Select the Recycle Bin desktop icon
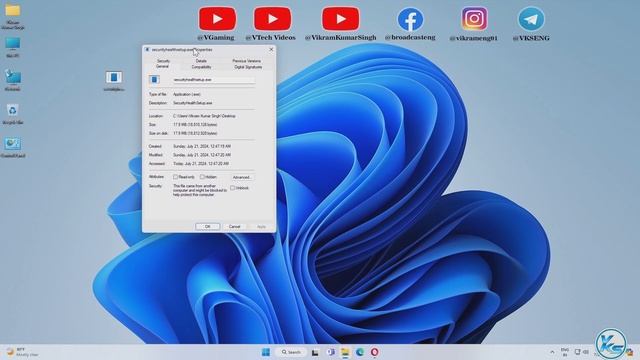The height and width of the screenshot is (360, 640). click(x=13, y=113)
